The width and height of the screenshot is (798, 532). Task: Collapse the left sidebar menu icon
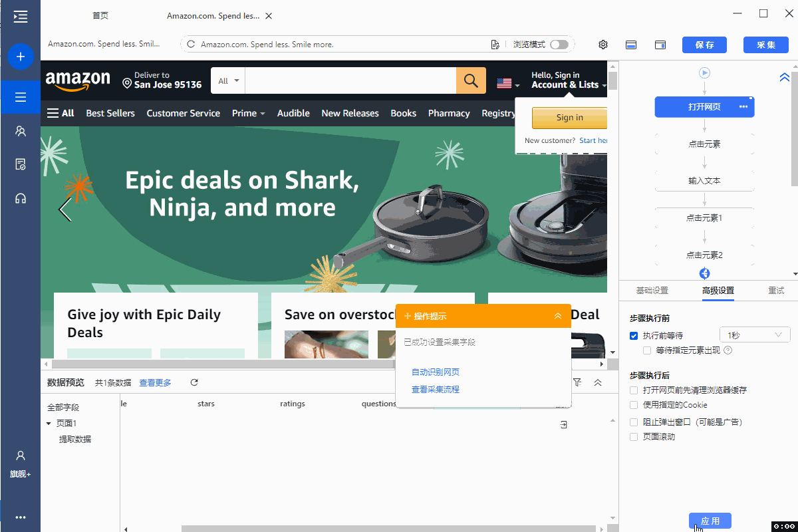tap(20, 17)
